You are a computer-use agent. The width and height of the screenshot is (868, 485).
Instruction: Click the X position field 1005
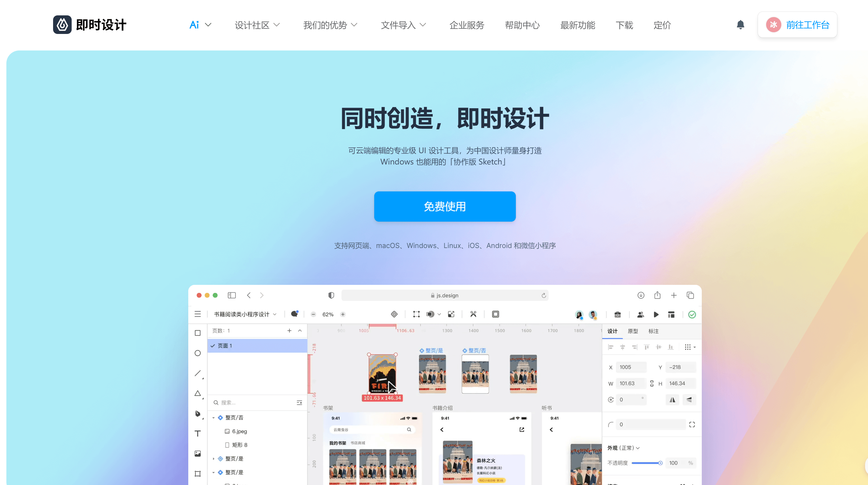(x=631, y=367)
